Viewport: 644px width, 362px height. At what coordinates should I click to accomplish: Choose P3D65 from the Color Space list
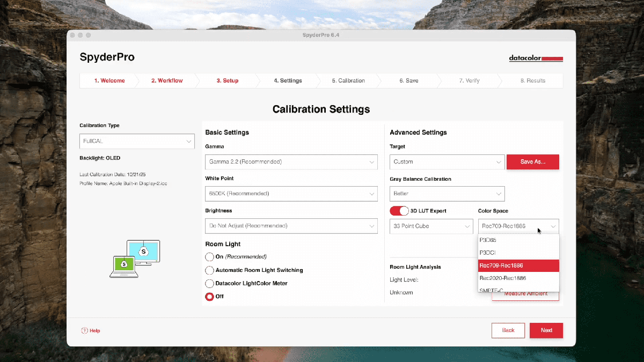coord(518,240)
